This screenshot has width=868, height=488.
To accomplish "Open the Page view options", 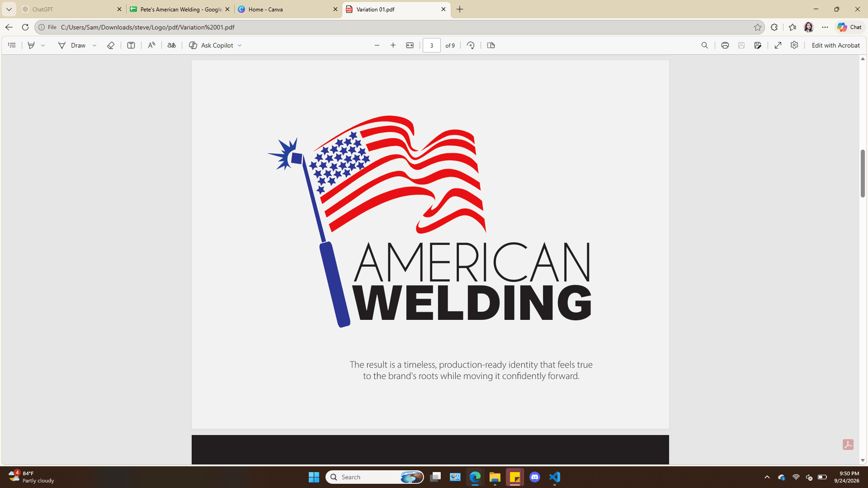I will (x=491, y=45).
